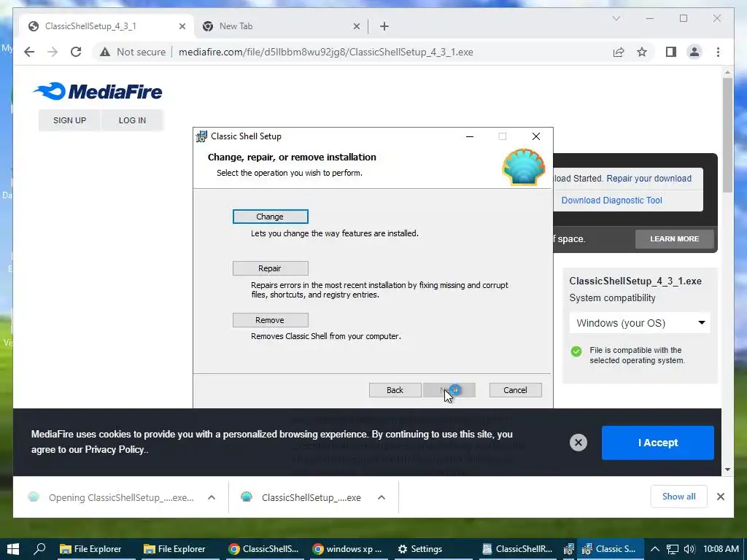Viewport: 747px width, 560px height.
Task: Click Repair your download link
Action: point(649,179)
